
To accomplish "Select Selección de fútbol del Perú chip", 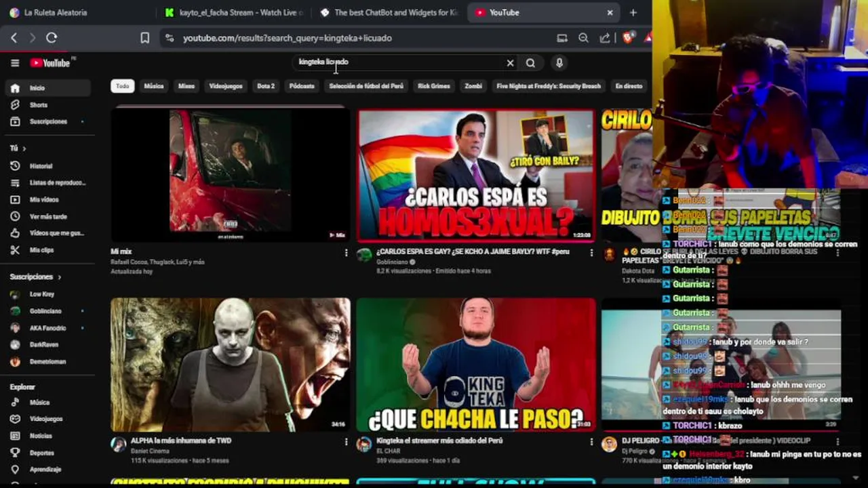I will 366,86.
